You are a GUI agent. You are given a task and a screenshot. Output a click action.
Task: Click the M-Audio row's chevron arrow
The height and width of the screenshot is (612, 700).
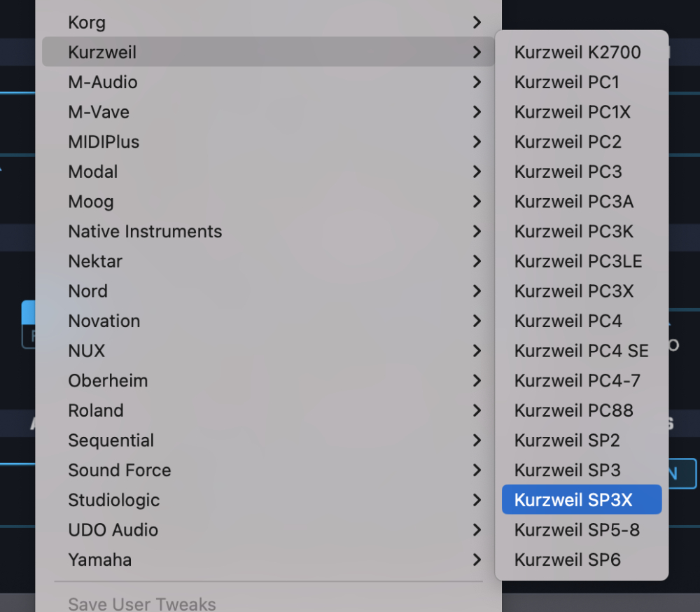click(x=477, y=82)
